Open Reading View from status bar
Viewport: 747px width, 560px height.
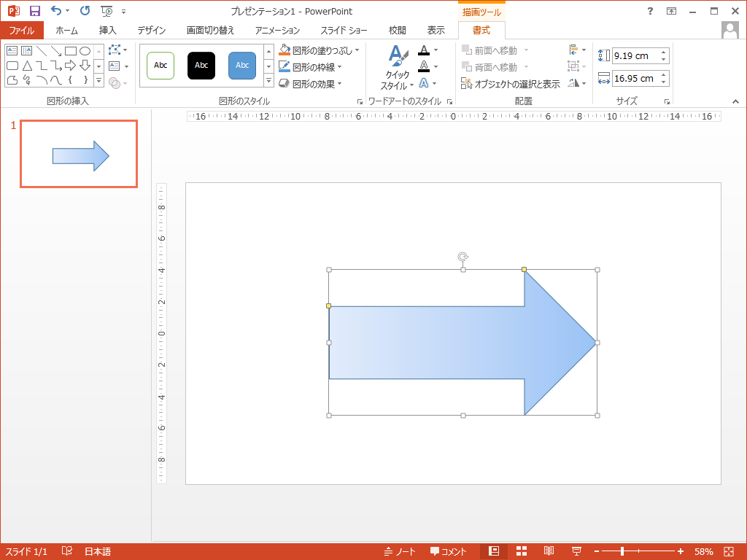tap(549, 551)
